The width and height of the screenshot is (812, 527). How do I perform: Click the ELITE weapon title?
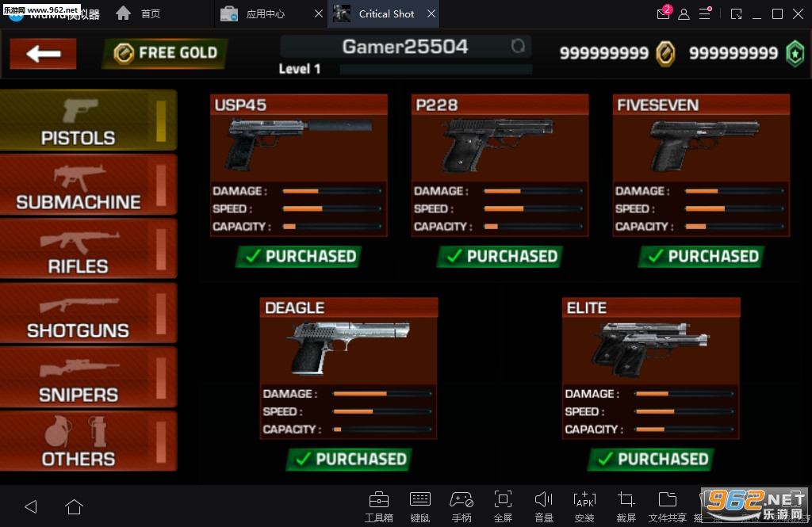(x=586, y=308)
